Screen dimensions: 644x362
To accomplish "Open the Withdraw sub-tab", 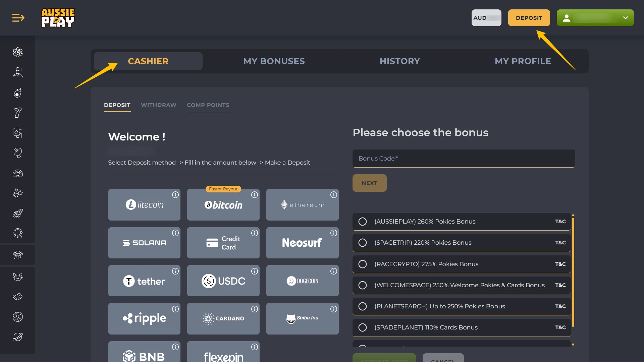I will [159, 105].
